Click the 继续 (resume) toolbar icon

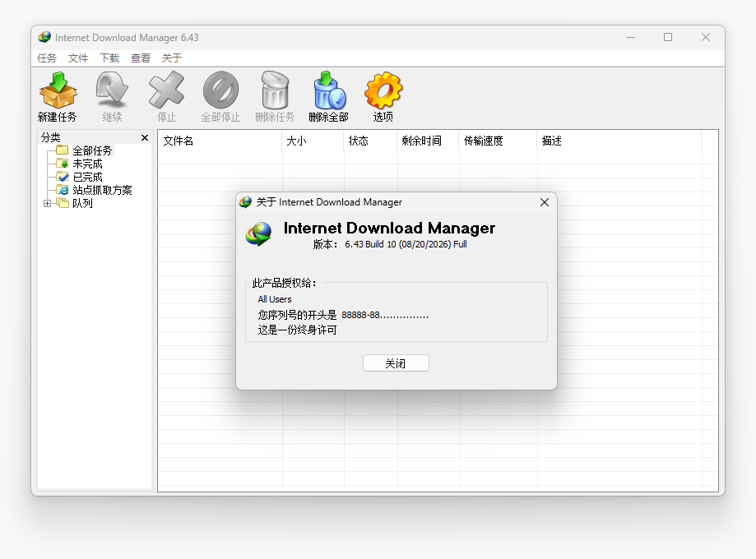coord(112,90)
